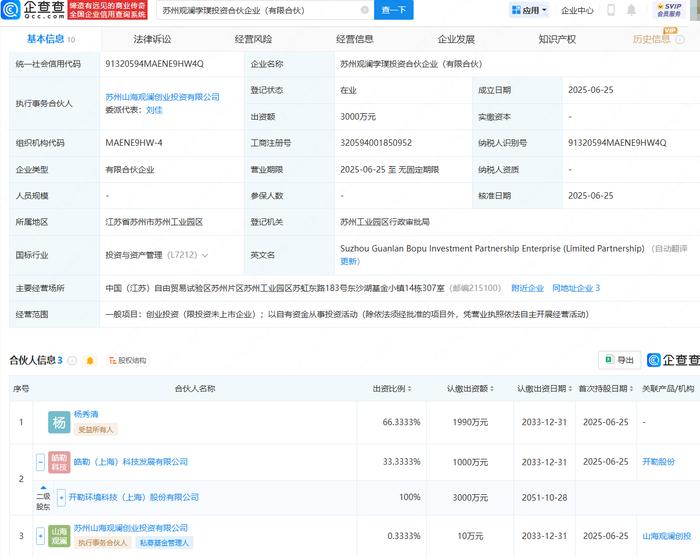
Task: Collapse row 2 shareholder tree
Action: point(40,462)
